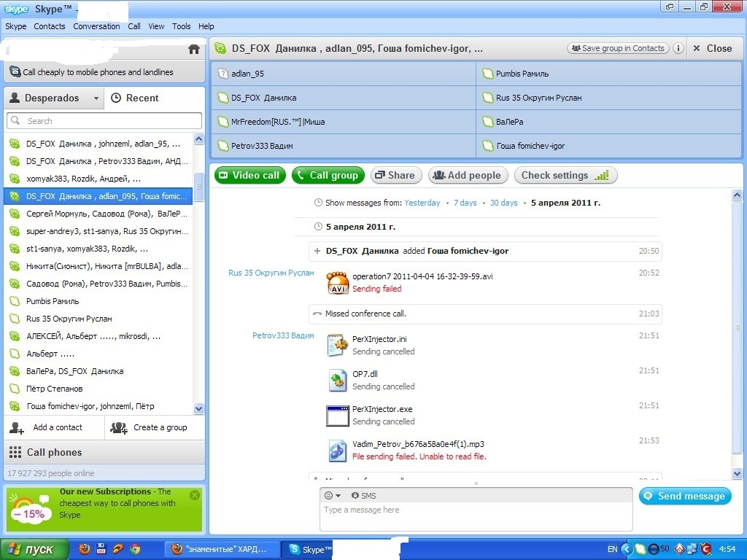Click the save disk icon in quick launch

click(101, 548)
